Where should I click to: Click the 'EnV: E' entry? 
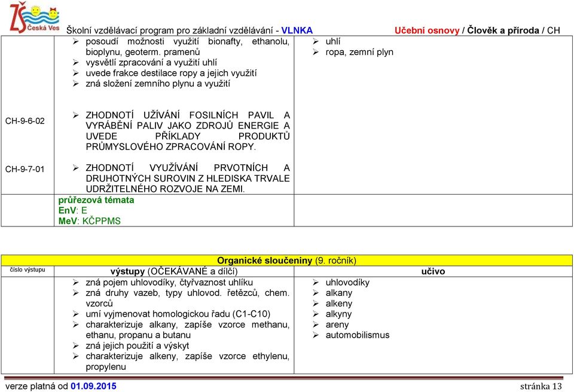click(x=73, y=210)
